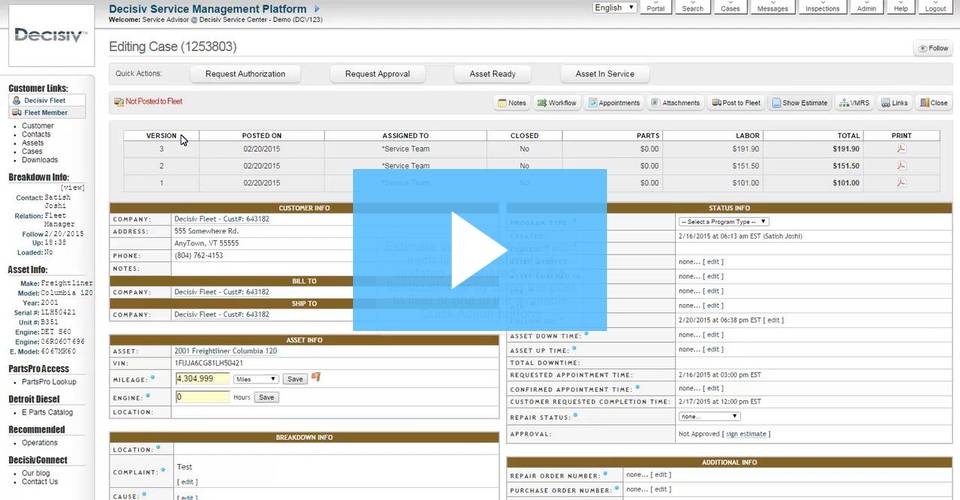Click the Not Posted to Fleet status
Viewport: 960px width, 500px height.
tap(148, 102)
